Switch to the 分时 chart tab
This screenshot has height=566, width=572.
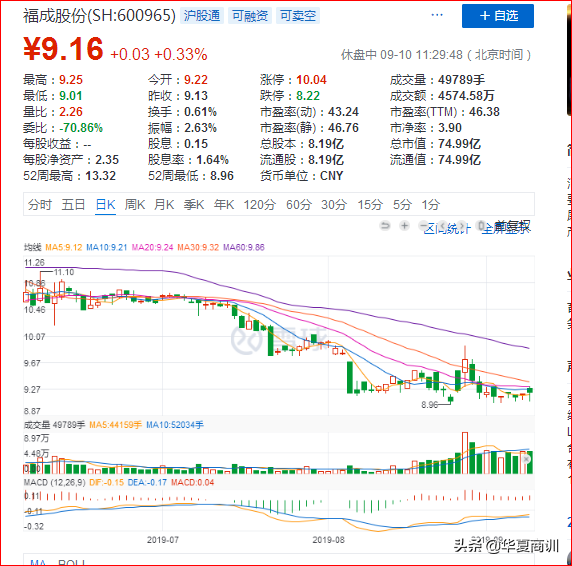(x=40, y=205)
